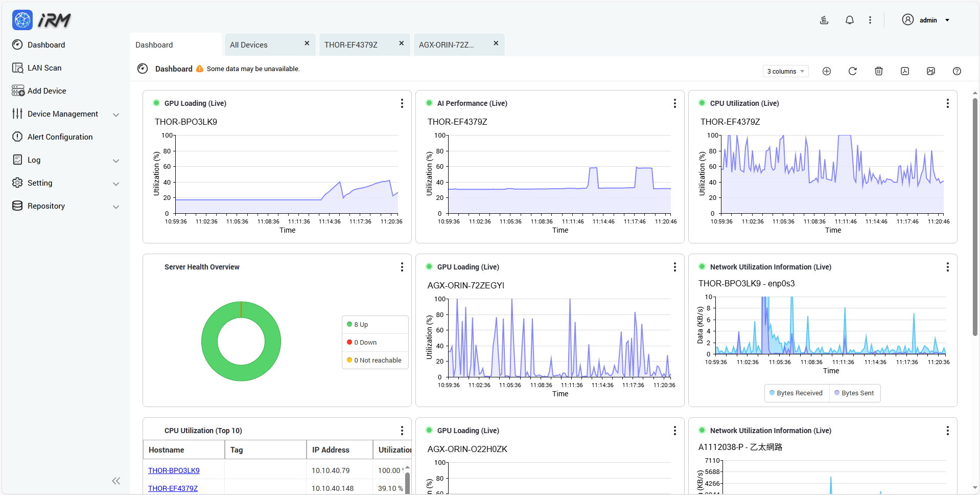Open the task queue stack icon in header

(x=824, y=20)
